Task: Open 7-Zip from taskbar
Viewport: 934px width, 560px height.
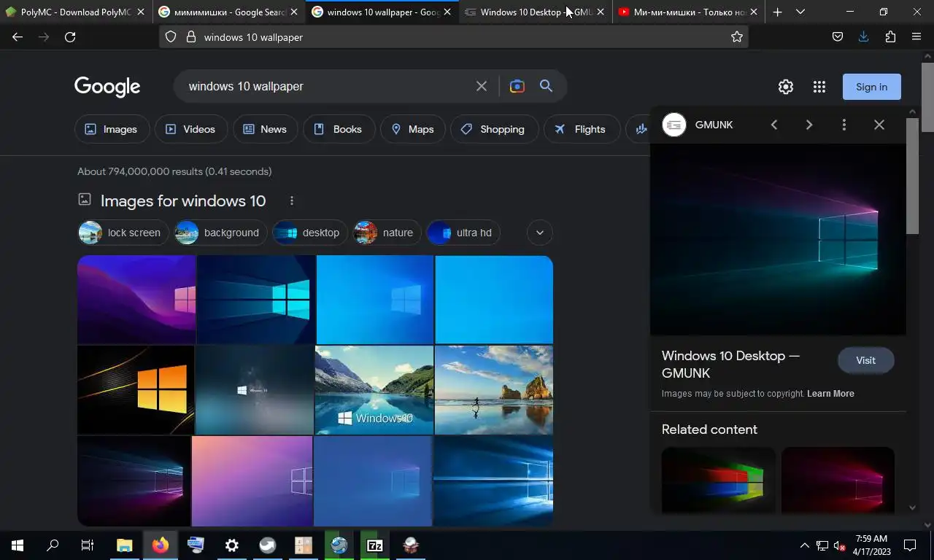Action: pyautogui.click(x=375, y=545)
